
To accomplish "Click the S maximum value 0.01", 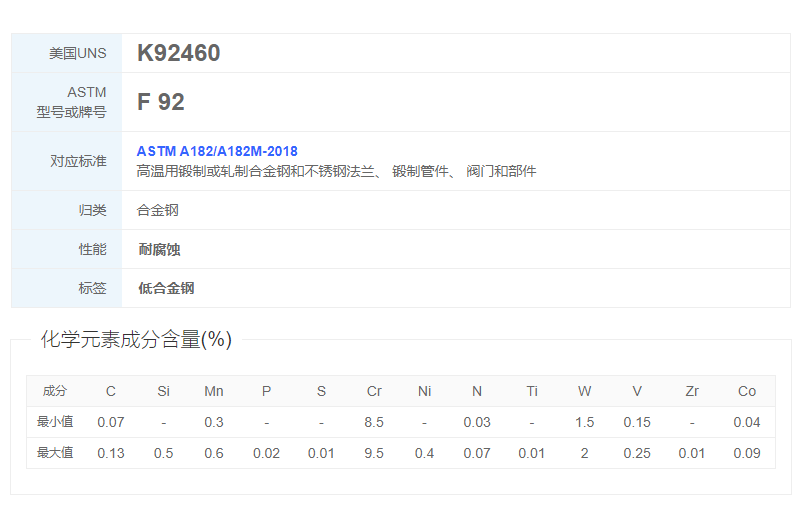I will 321,453.
